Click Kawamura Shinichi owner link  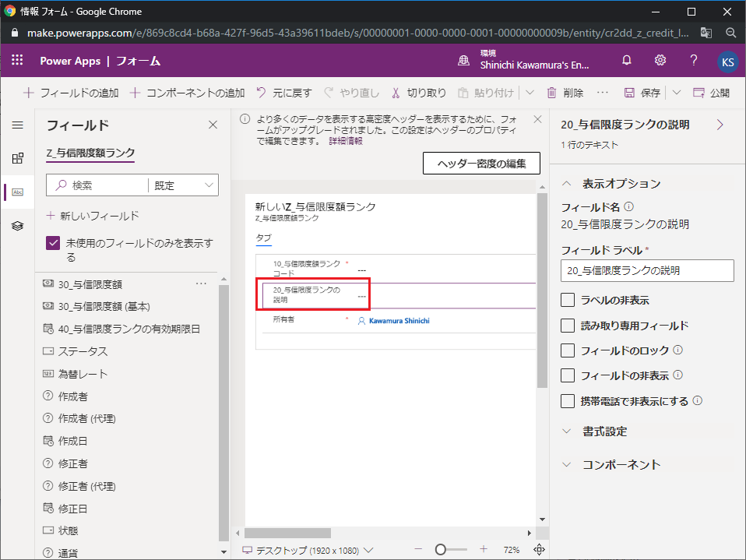point(399,321)
